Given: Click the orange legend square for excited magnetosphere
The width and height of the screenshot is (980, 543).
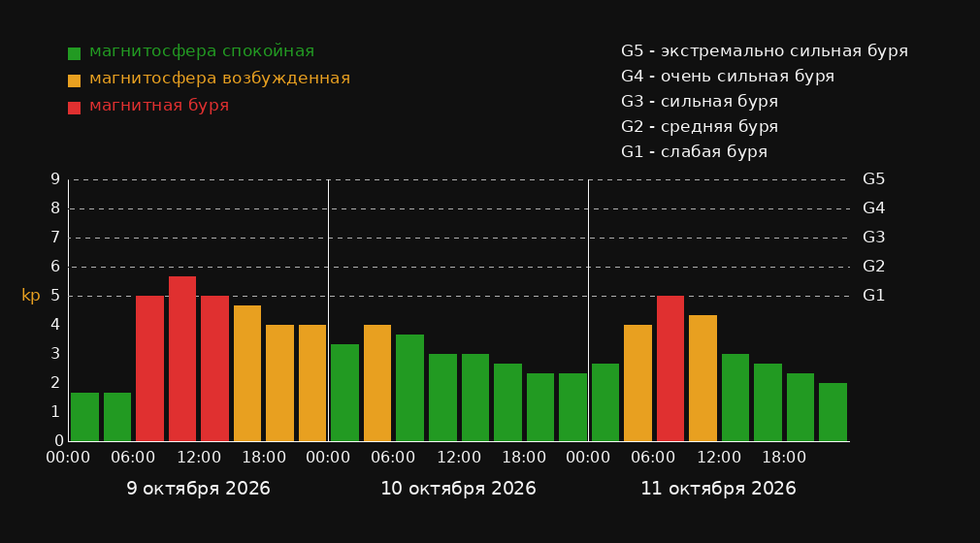Looking at the screenshot, I should pyautogui.click(x=74, y=80).
